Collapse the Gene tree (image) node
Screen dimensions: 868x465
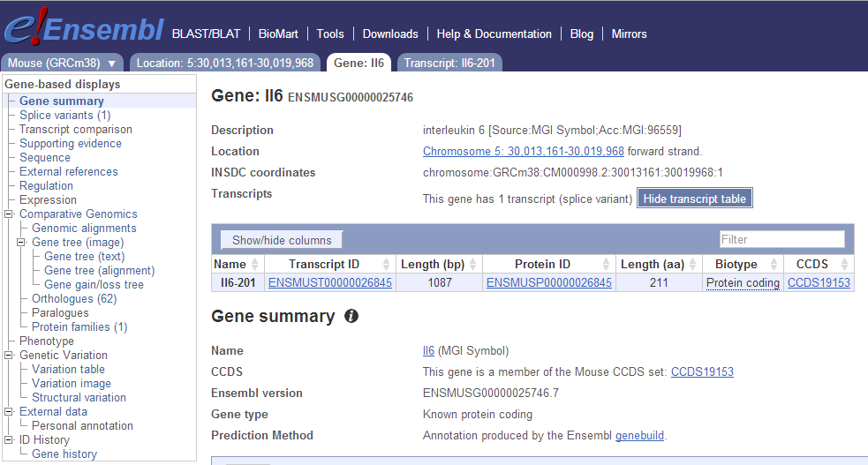pos(22,243)
